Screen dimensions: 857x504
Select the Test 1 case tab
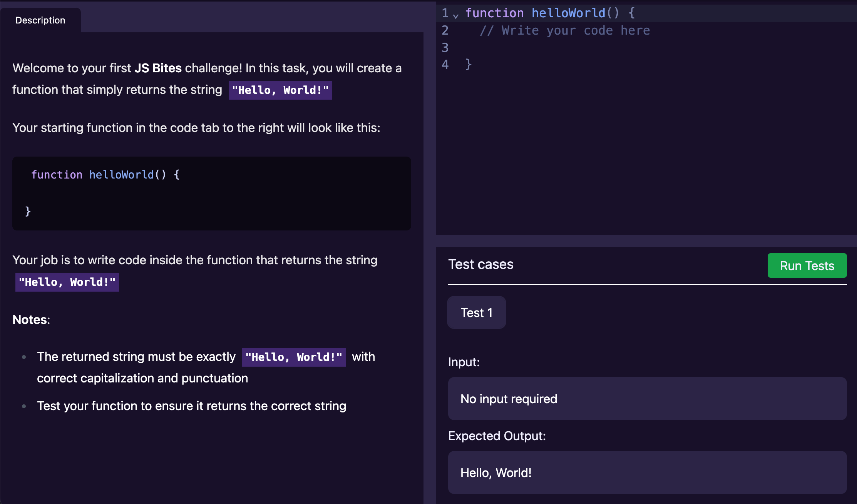pos(476,312)
